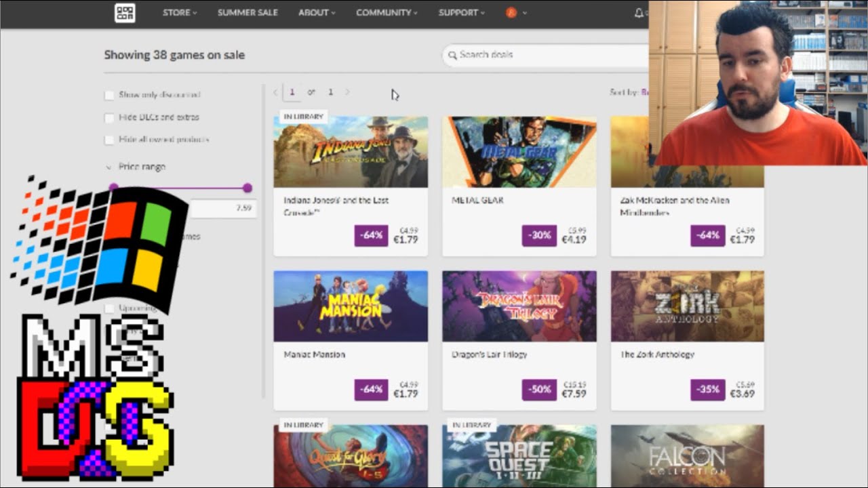Screen dimensions: 868x488
Task: Open the Falcon Collection cover
Action: pos(688,456)
